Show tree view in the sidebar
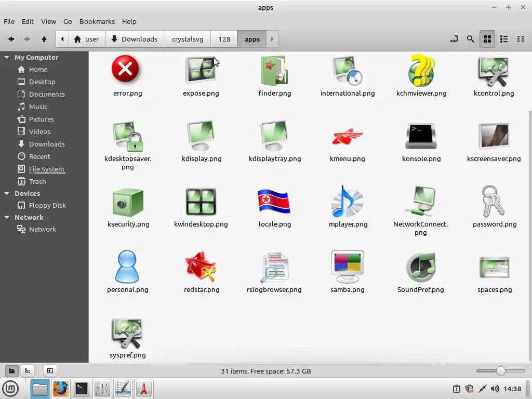The height and width of the screenshot is (399, 532). [x=28, y=371]
